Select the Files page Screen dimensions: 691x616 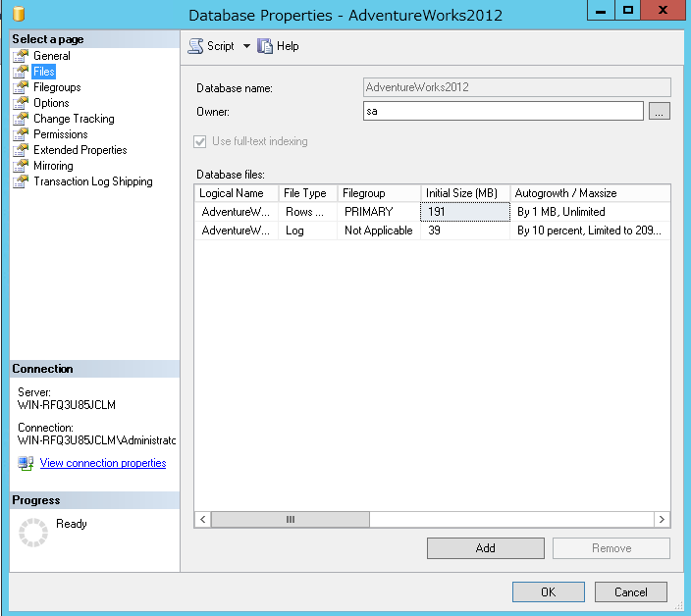click(43, 72)
